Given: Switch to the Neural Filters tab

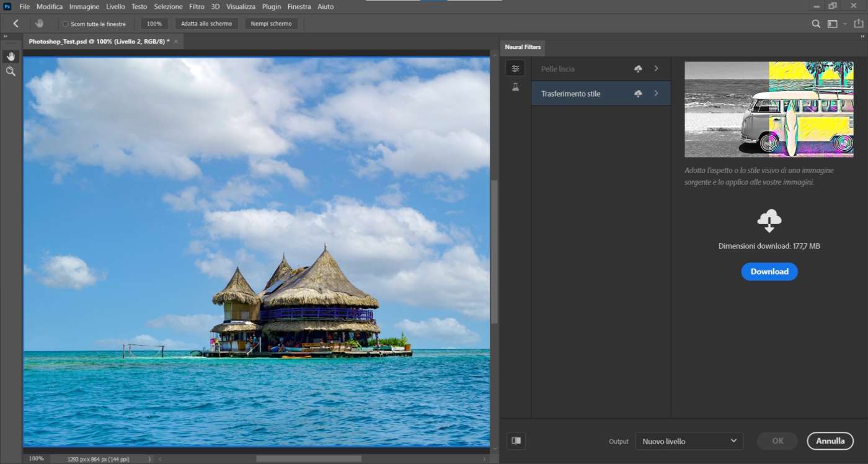Looking at the screenshot, I should click(x=523, y=47).
